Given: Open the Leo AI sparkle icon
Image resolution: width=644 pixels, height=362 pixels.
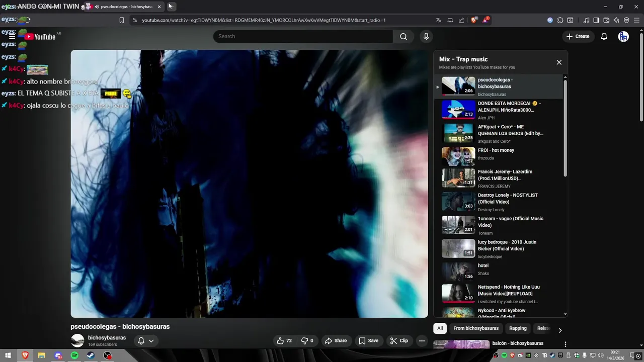Looking at the screenshot, I should (x=616, y=20).
